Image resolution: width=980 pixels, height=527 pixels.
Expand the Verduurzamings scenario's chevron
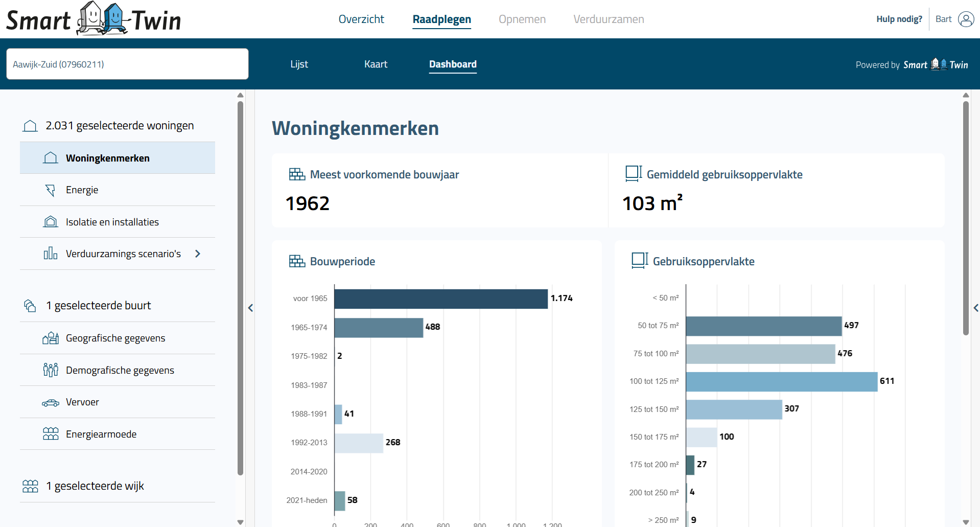198,254
